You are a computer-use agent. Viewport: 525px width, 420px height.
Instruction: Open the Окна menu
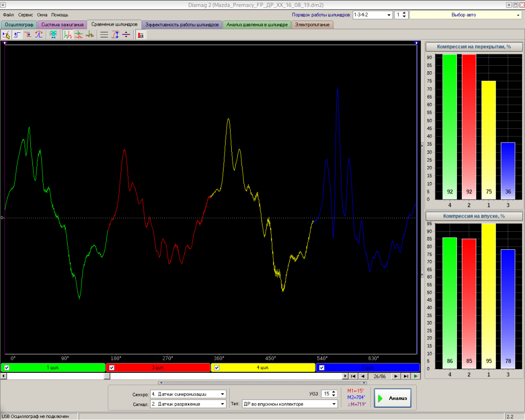(42, 15)
